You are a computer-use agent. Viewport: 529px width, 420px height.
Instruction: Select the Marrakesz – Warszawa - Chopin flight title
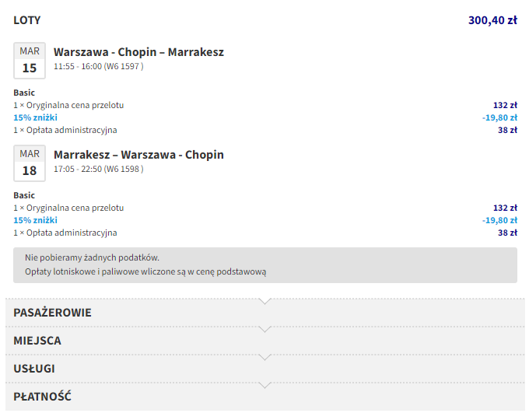tap(138, 155)
